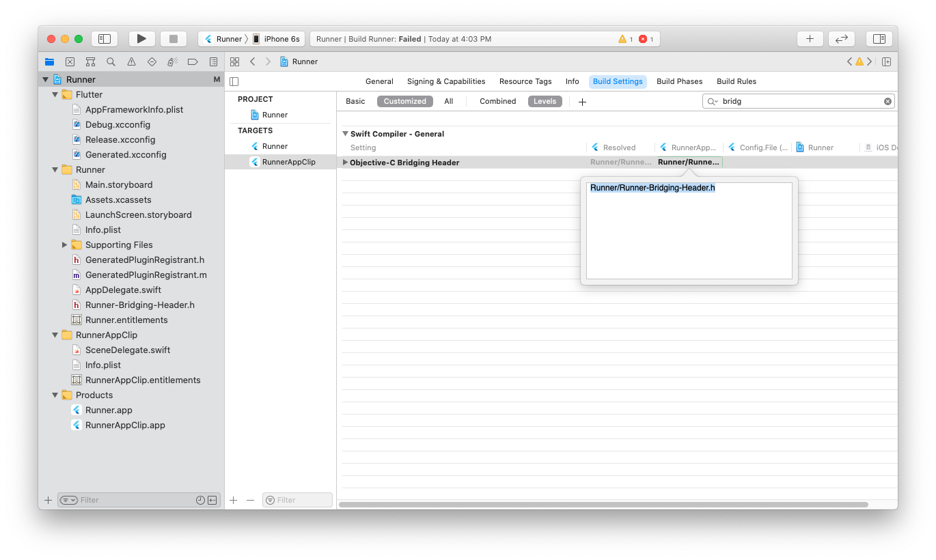The width and height of the screenshot is (936, 560).
Task: Select the Runner target in targets list
Action: tap(275, 146)
